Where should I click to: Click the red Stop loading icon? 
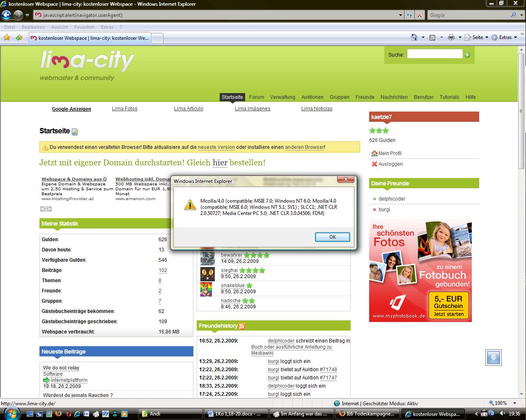tap(419, 15)
